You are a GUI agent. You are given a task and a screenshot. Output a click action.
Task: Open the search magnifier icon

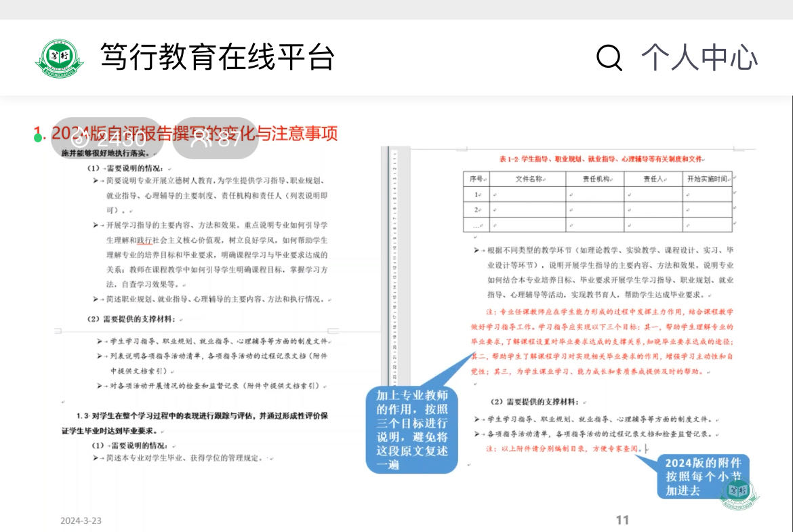[609, 58]
